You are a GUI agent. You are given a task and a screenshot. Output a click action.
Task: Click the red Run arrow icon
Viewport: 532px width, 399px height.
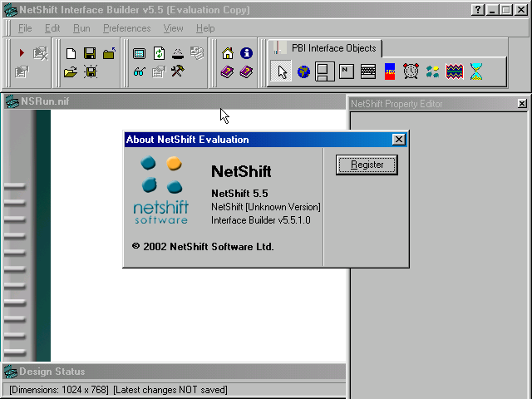pos(22,53)
